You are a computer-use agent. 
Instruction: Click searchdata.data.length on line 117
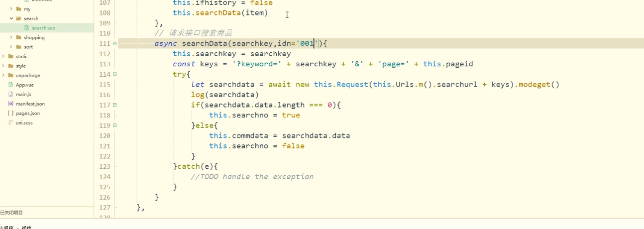click(x=254, y=105)
